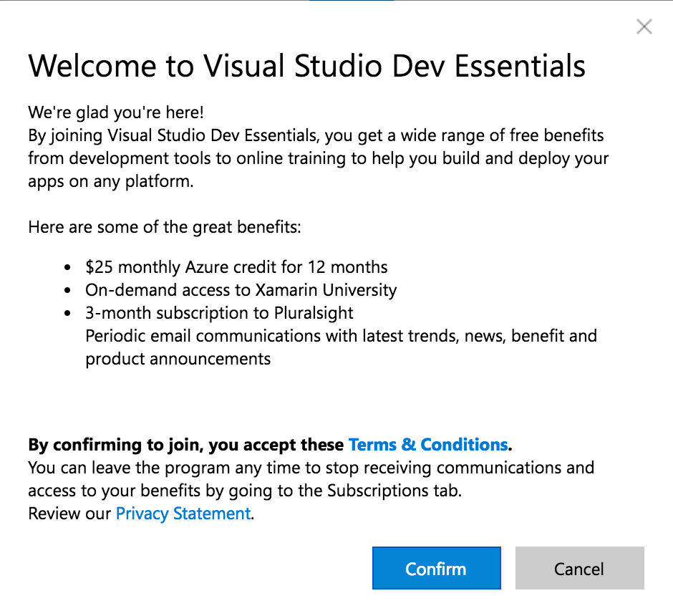Screen dimensions: 673x616
Task: Open the Terms & Conditions link
Action: 427,445
